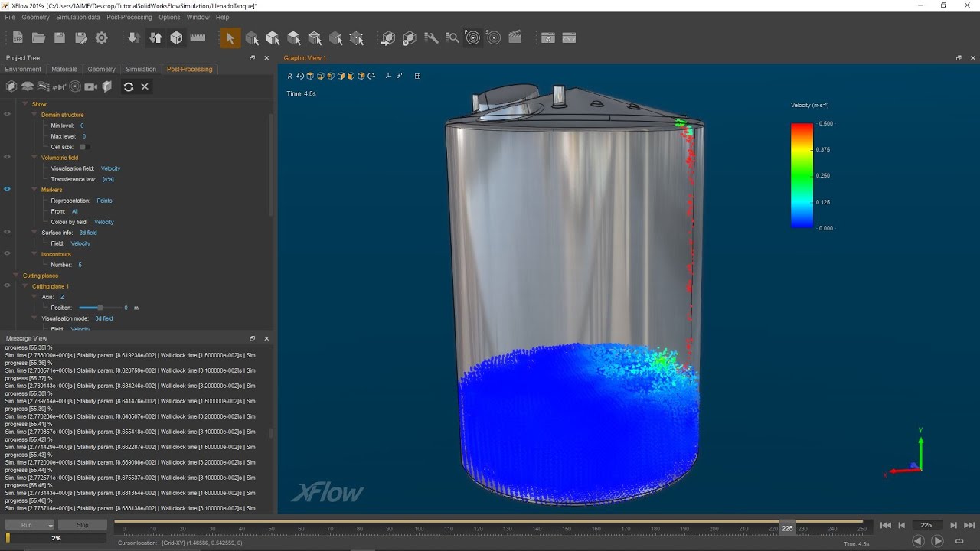Click the streamlines icon in Project Tree toolbar
This screenshot has height=551, width=980.
click(43, 86)
